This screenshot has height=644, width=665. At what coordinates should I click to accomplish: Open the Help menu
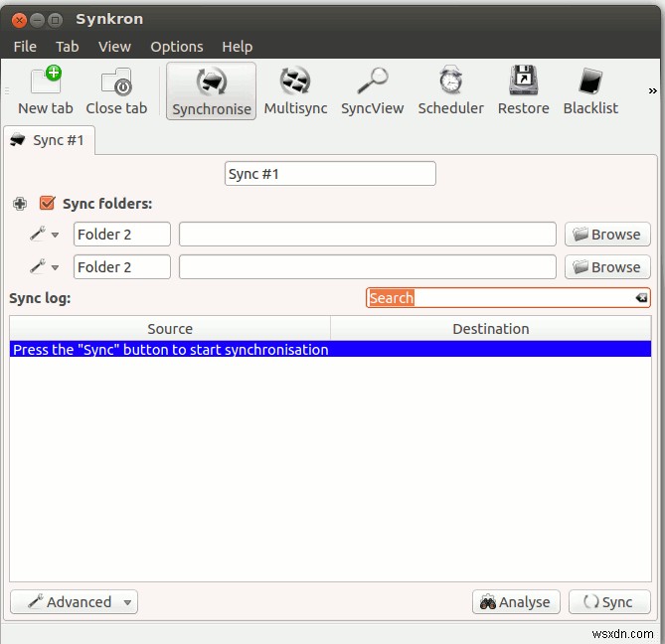(x=238, y=47)
